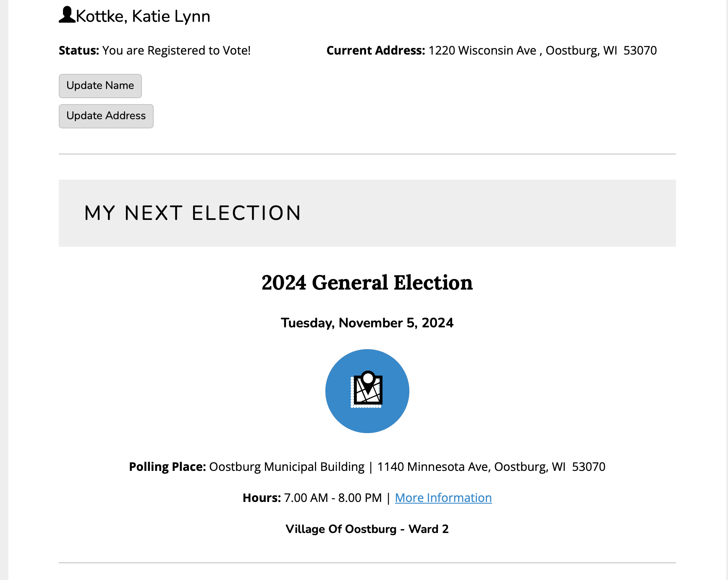Click the Tuesday, November 5, 2024 date
The image size is (728, 580).
click(367, 323)
